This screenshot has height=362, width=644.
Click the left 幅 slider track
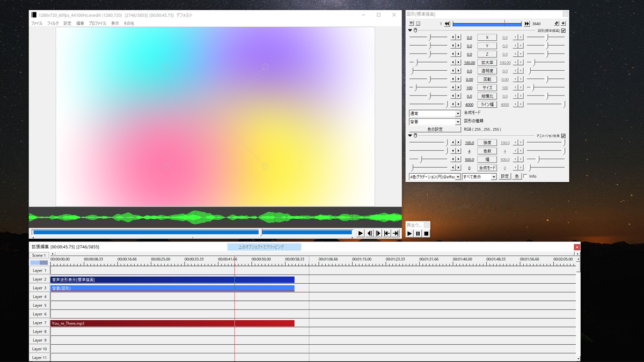(x=428, y=159)
